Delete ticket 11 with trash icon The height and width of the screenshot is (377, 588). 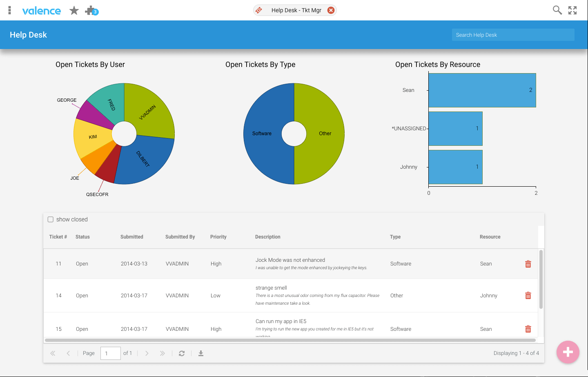click(x=528, y=264)
